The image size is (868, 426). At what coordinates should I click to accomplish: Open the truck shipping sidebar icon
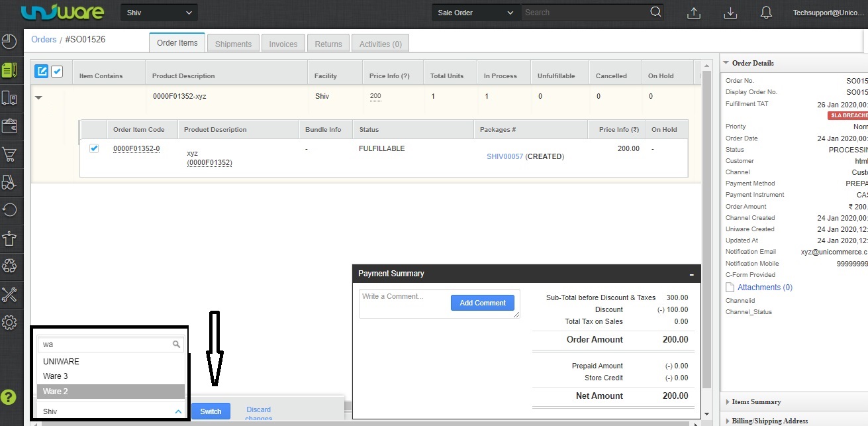coord(9,98)
